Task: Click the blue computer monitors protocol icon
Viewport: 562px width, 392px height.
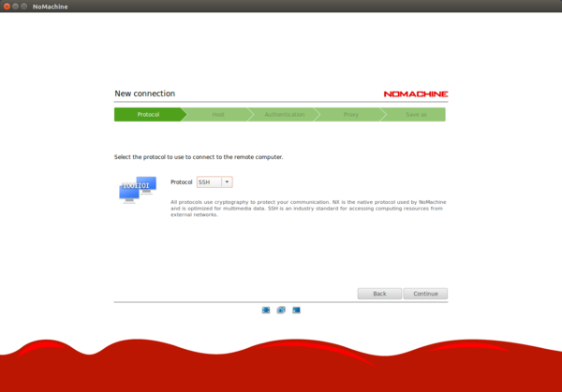Action: [x=137, y=189]
